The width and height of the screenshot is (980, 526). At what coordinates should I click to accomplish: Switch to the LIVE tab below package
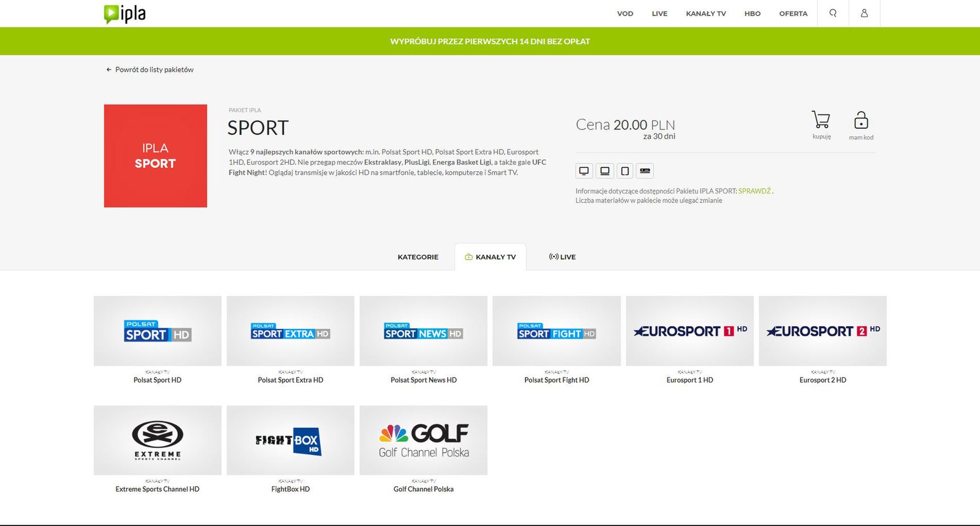tap(562, 257)
